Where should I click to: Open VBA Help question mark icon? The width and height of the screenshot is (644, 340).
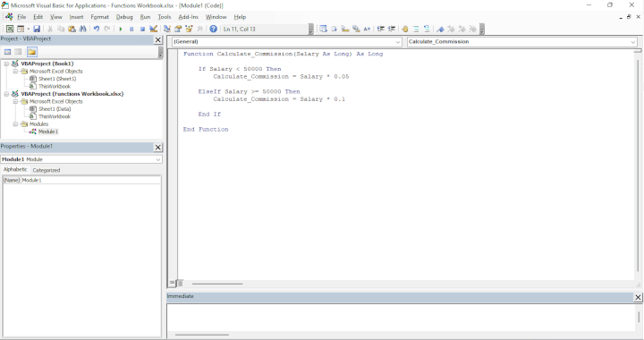(x=213, y=29)
